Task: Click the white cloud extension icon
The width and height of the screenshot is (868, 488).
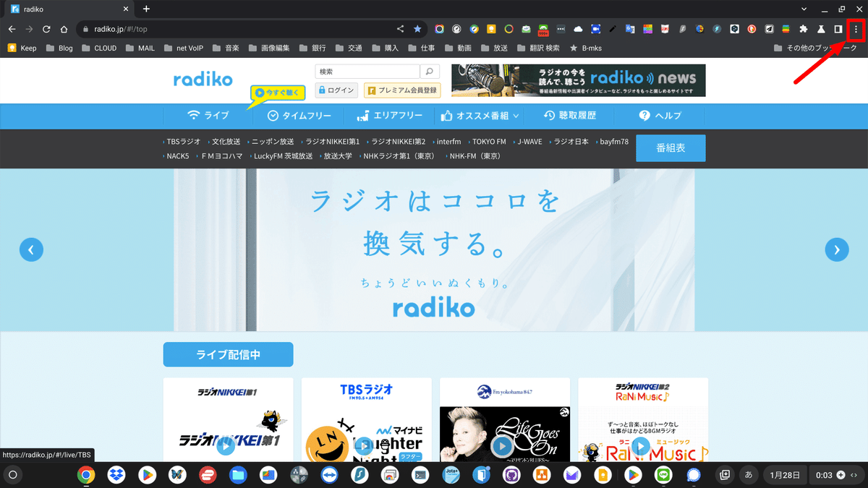Action: coord(578,29)
